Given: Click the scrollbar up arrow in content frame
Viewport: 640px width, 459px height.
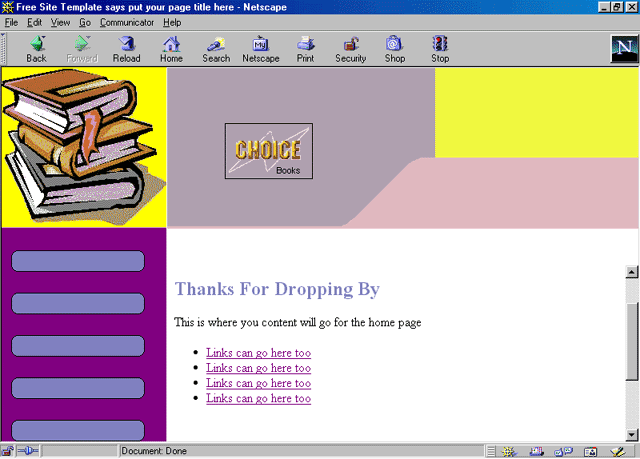Looking at the screenshot, I should (631, 272).
